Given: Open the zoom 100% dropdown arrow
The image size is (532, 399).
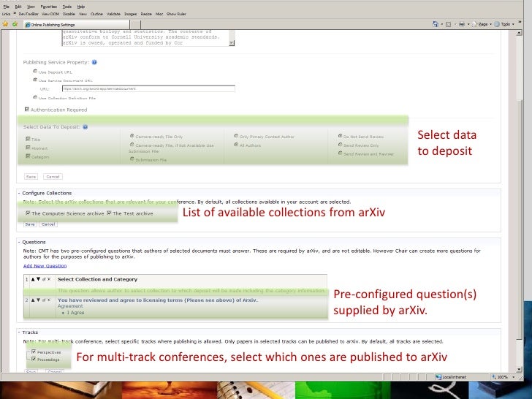Looking at the screenshot, I should pos(513,377).
